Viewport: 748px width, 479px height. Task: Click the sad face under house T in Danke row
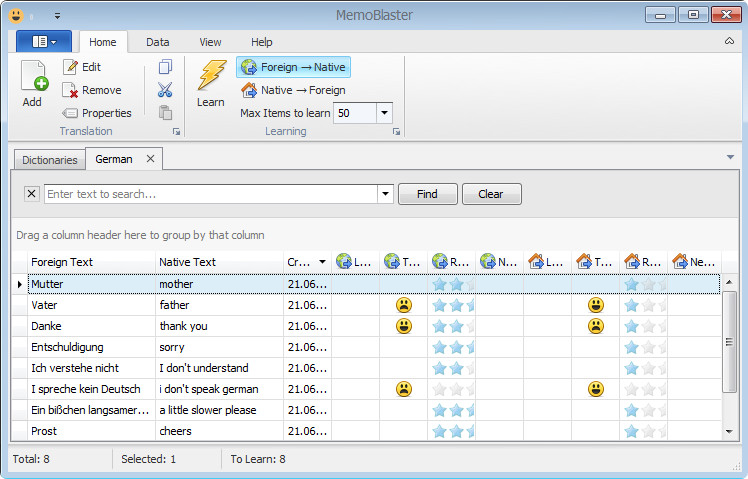click(596, 326)
